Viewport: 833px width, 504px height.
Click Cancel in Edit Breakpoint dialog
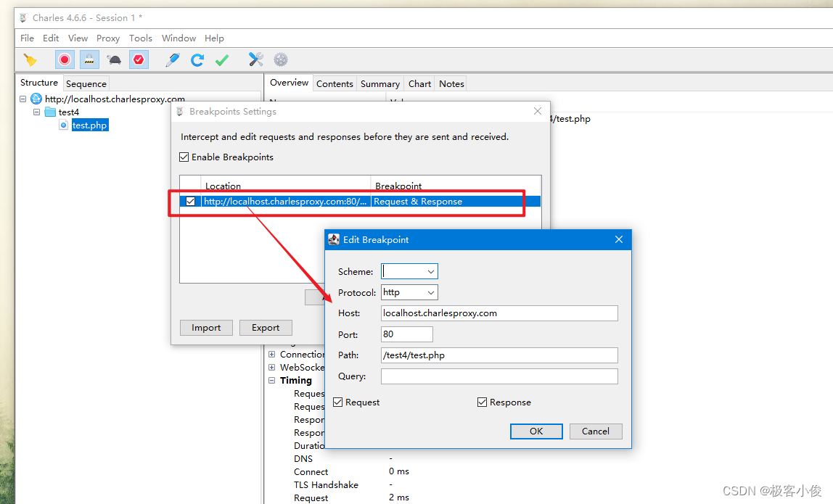pos(596,431)
